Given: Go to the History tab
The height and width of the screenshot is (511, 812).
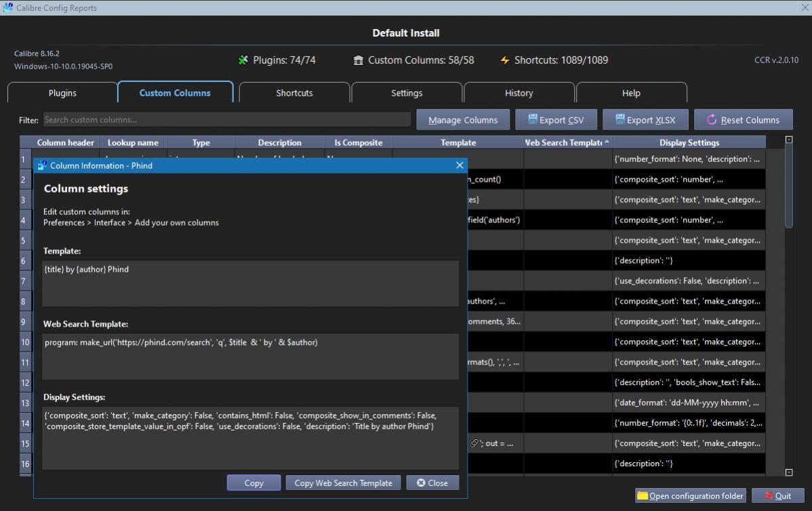Looking at the screenshot, I should (x=519, y=93).
